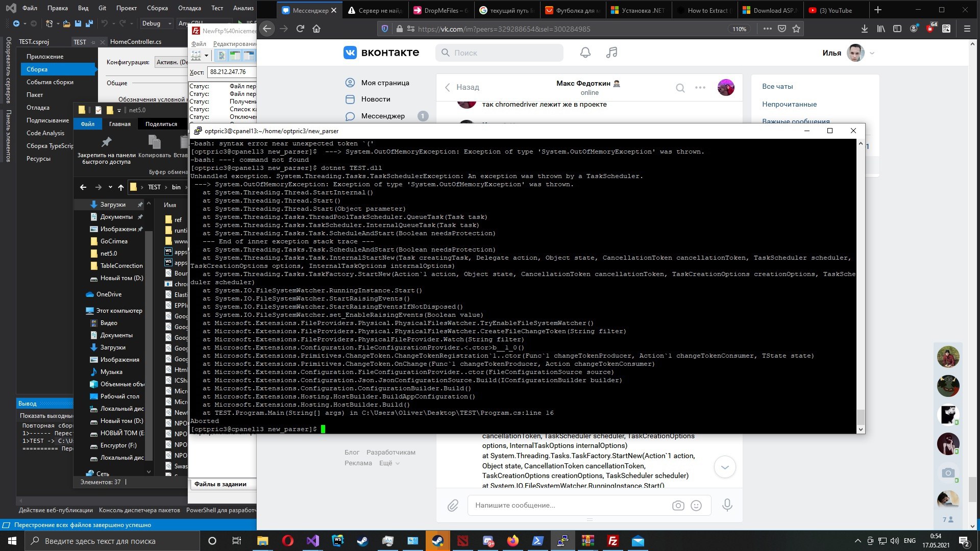Open Firefox downloads arrow icon
Image resolution: width=980 pixels, height=551 pixels.
coord(865,29)
